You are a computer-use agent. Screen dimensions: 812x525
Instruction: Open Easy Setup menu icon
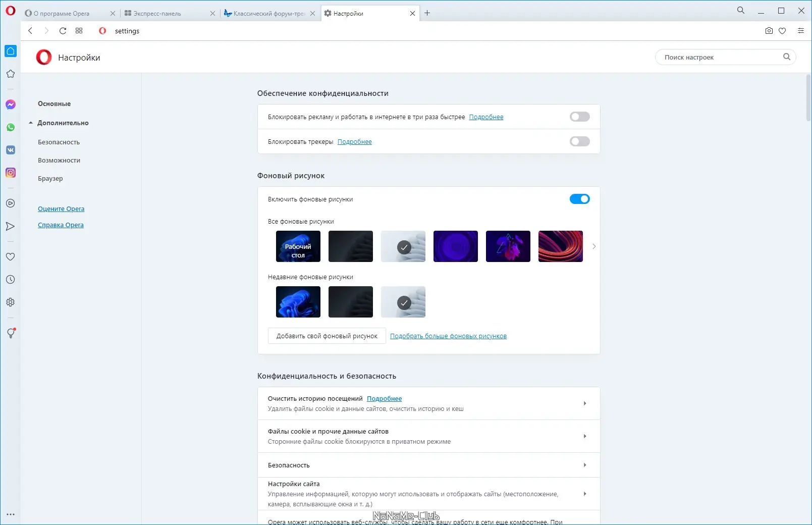(x=800, y=31)
